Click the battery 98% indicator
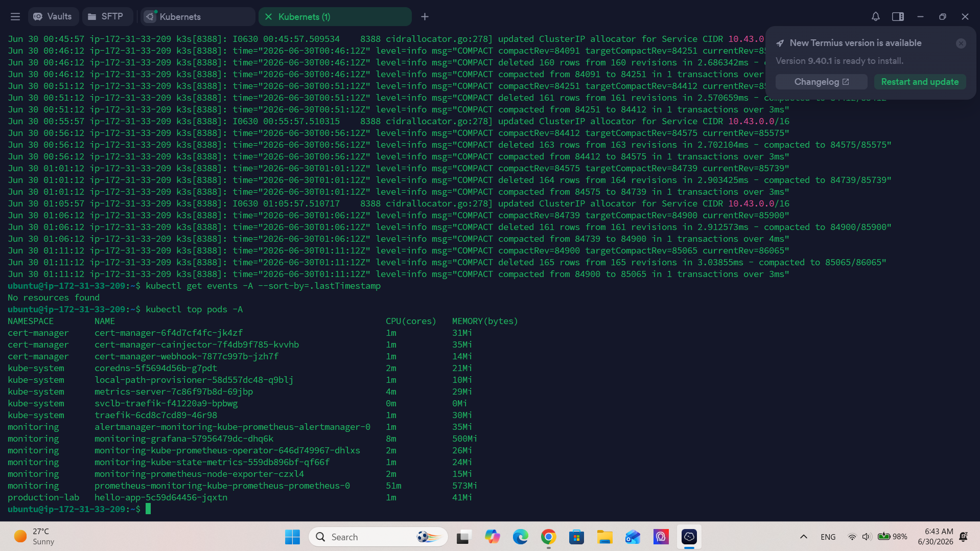Screen dimensions: 980x551 click(892, 537)
